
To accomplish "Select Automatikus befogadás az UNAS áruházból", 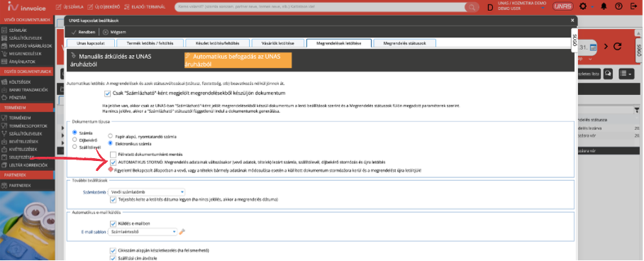I will pyautogui.click(x=238, y=60).
